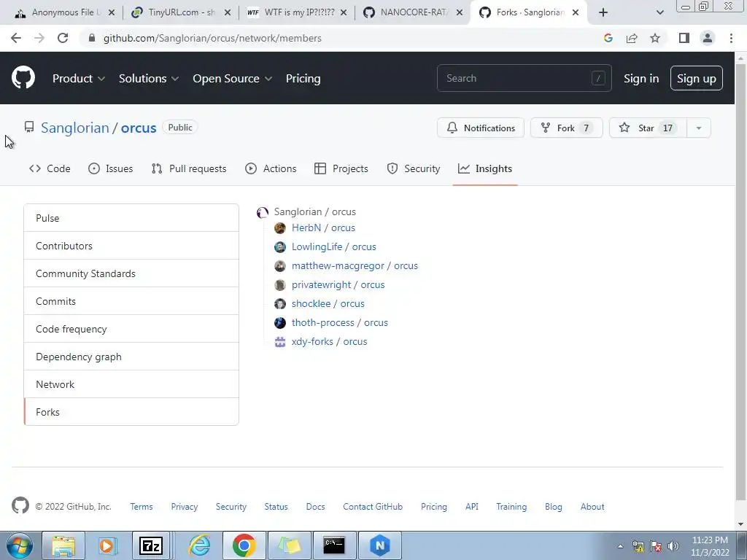Open the Sanglorian owner link in title
The width and height of the screenshot is (747, 560).
point(75,128)
